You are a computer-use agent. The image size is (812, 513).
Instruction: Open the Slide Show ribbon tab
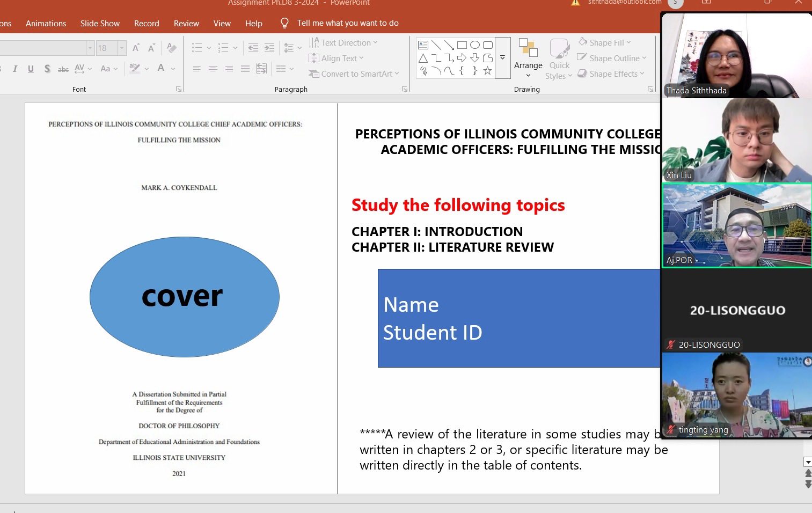(100, 23)
